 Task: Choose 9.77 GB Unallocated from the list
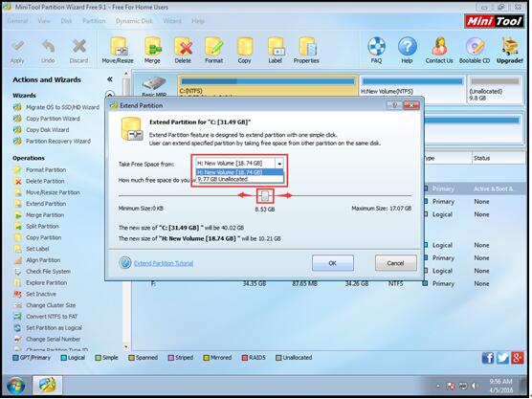click(x=239, y=179)
